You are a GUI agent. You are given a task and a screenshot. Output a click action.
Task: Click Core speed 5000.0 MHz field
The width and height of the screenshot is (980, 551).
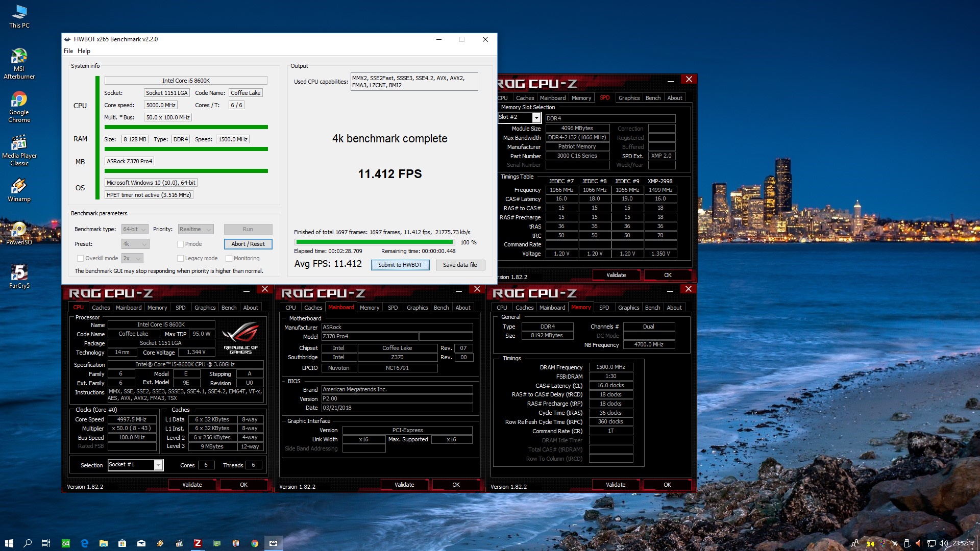click(x=161, y=105)
